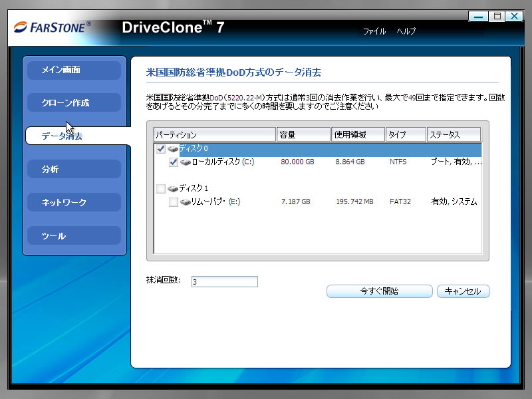This screenshot has height=399, width=532.
Task: Click the ディスク 0 drive icon
Action: (x=173, y=149)
